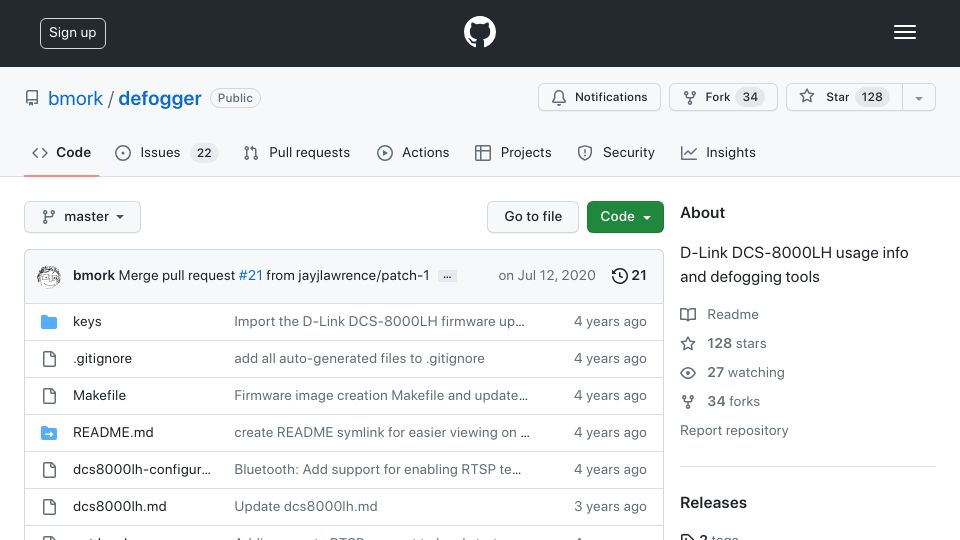The height and width of the screenshot is (540, 960).
Task: Click the README.md symlink icon
Action: click(49, 433)
